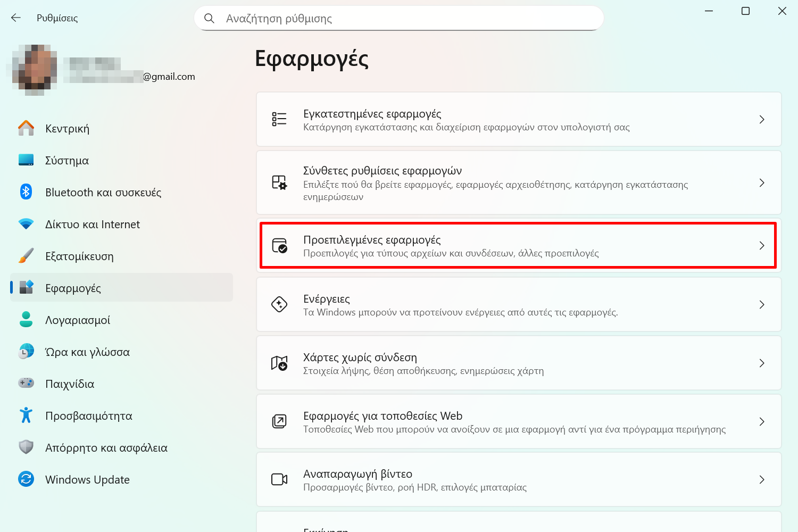Click the user profile picture
This screenshot has height=532, width=798.
tap(35, 70)
